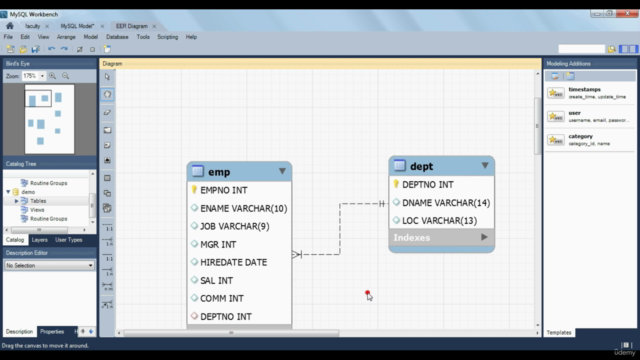The height and width of the screenshot is (360, 640).
Task: Add the category template
Action: [590, 140]
